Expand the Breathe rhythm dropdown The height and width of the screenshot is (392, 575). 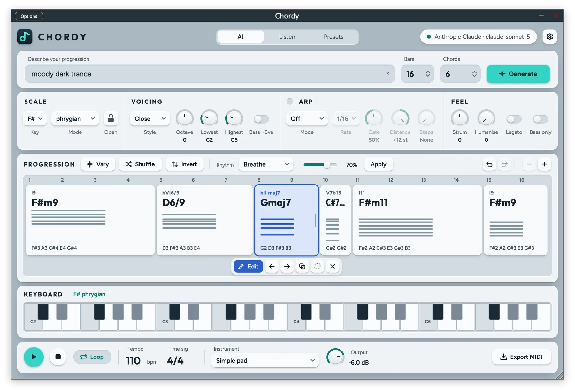(266, 164)
